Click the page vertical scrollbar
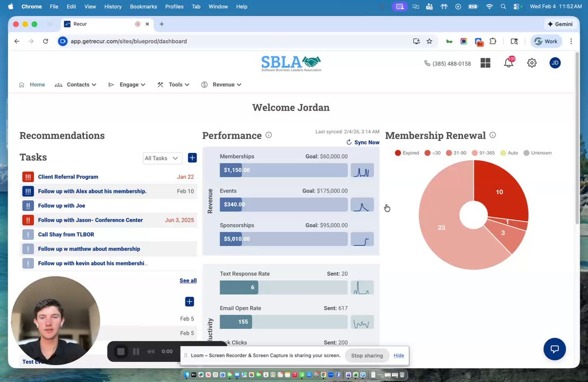Viewport: 588px width, 382px height. point(577,138)
